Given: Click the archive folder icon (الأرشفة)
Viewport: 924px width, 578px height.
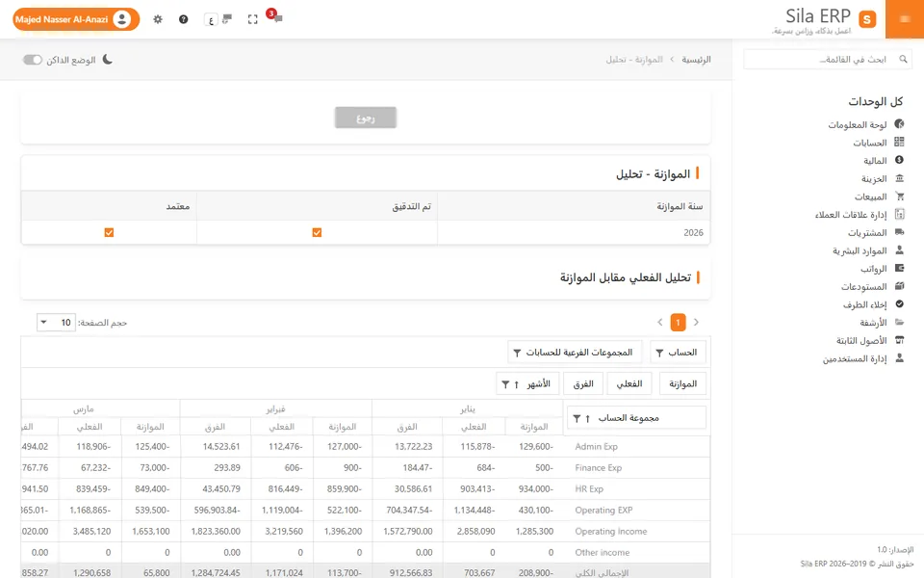Looking at the screenshot, I should tap(899, 322).
